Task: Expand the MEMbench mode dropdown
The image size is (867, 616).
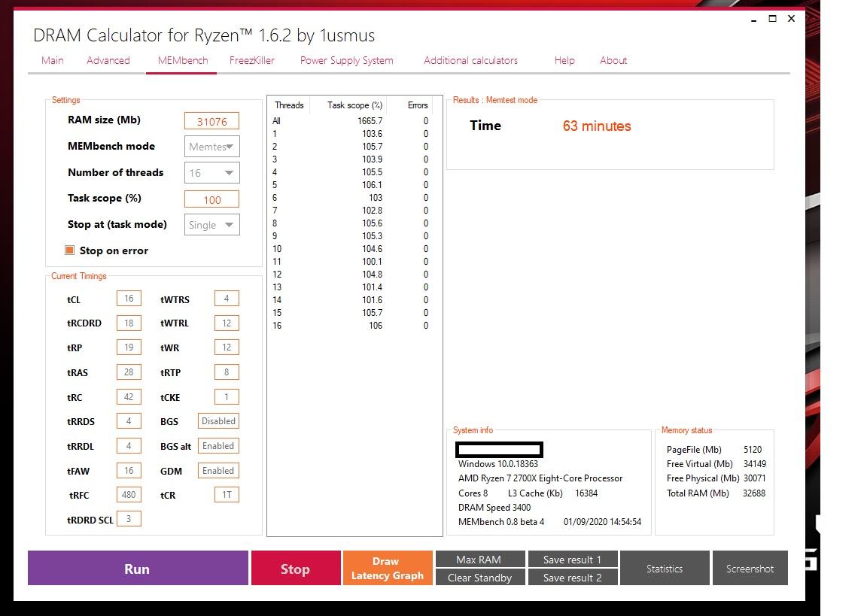Action: click(211, 147)
